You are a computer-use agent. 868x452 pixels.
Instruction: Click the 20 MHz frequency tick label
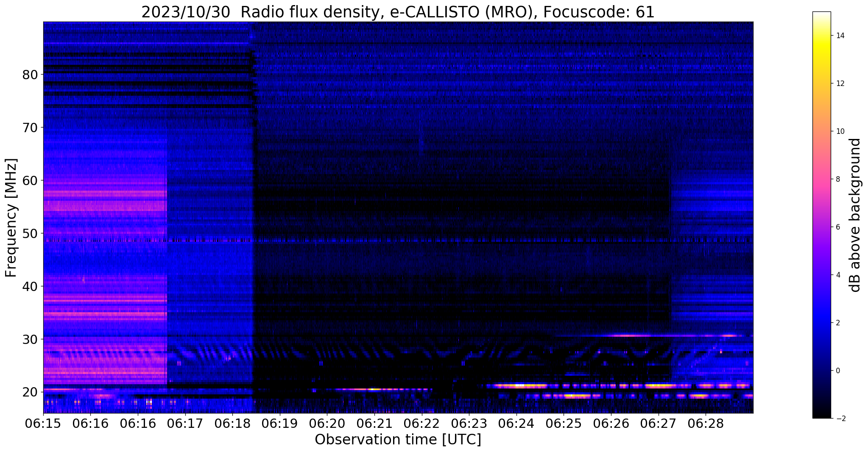30,392
